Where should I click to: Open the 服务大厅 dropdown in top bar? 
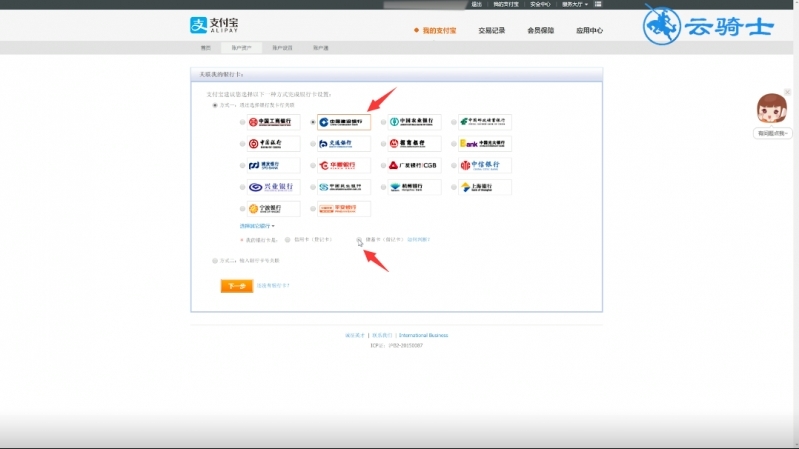click(575, 4)
